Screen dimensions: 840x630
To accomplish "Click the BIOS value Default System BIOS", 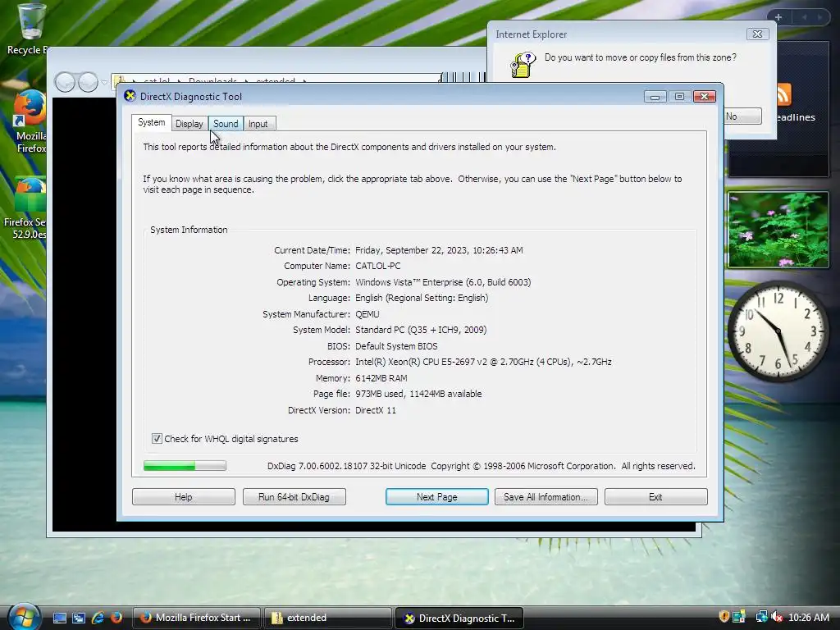I will tap(396, 346).
